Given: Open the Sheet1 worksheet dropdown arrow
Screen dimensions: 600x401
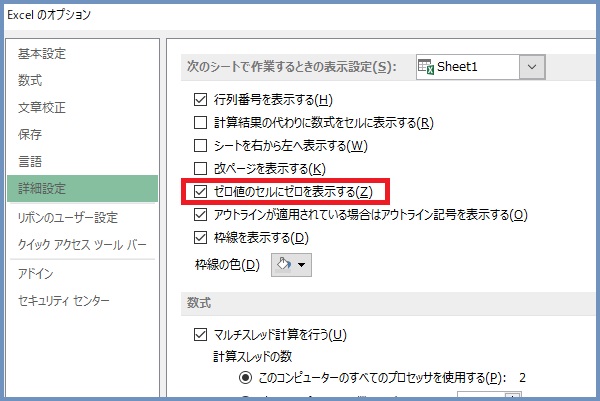Looking at the screenshot, I should (532, 67).
